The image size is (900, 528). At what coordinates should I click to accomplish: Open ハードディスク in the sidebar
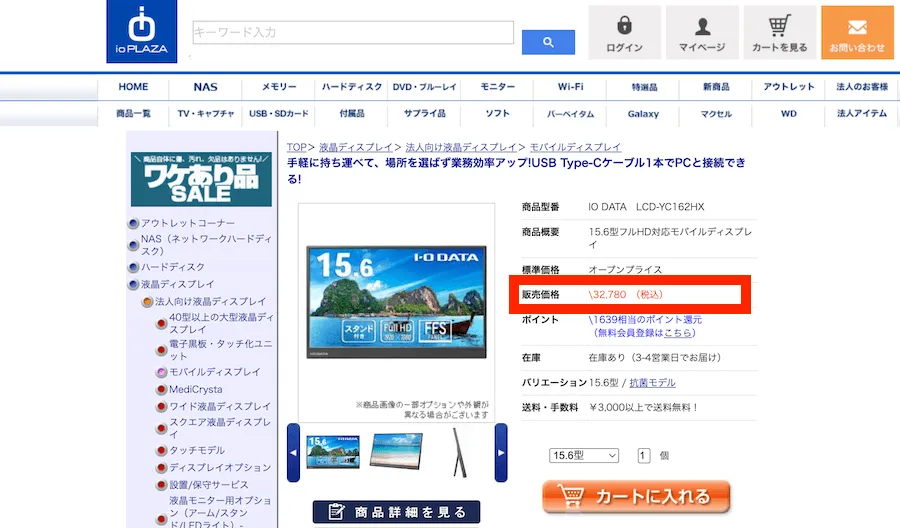pos(173,267)
